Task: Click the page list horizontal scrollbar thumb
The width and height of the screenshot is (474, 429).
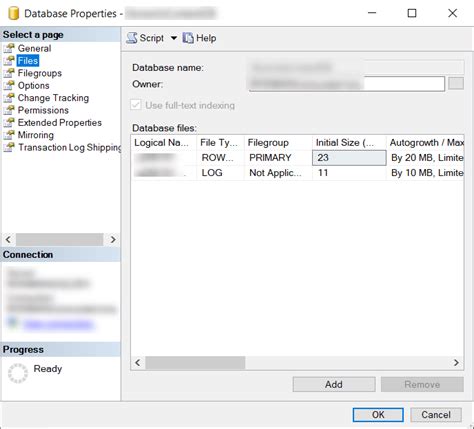Action: click(x=60, y=239)
